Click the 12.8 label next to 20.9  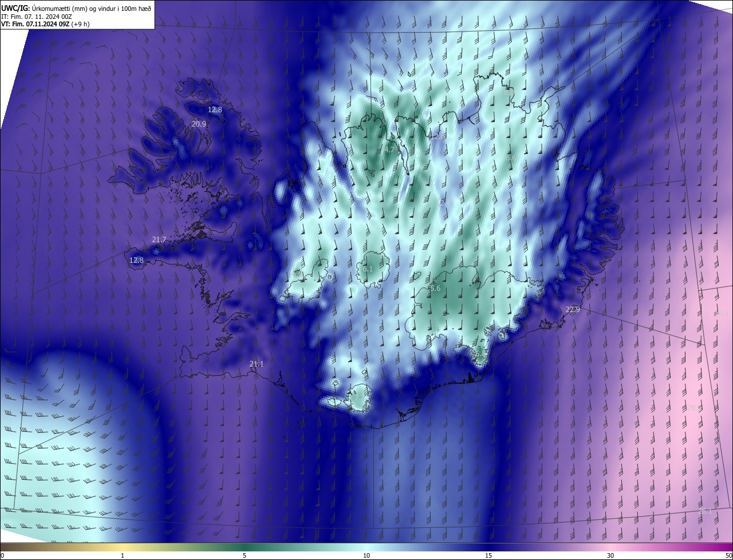[x=215, y=109]
